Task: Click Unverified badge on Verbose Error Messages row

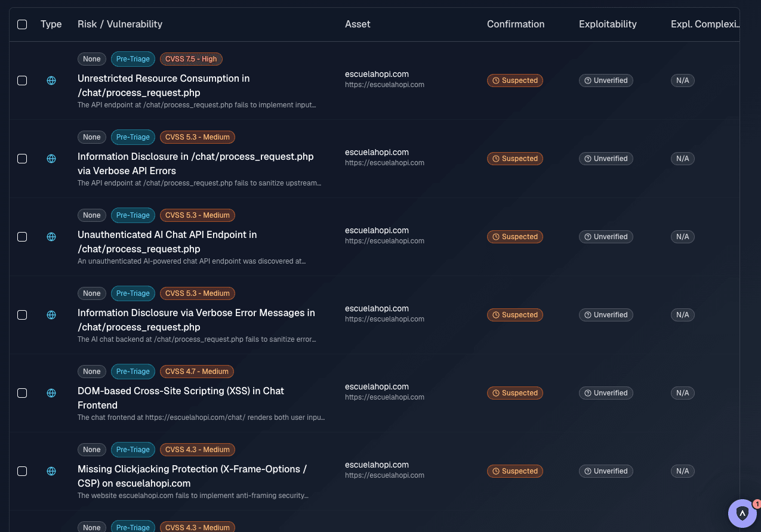Action: (x=606, y=315)
